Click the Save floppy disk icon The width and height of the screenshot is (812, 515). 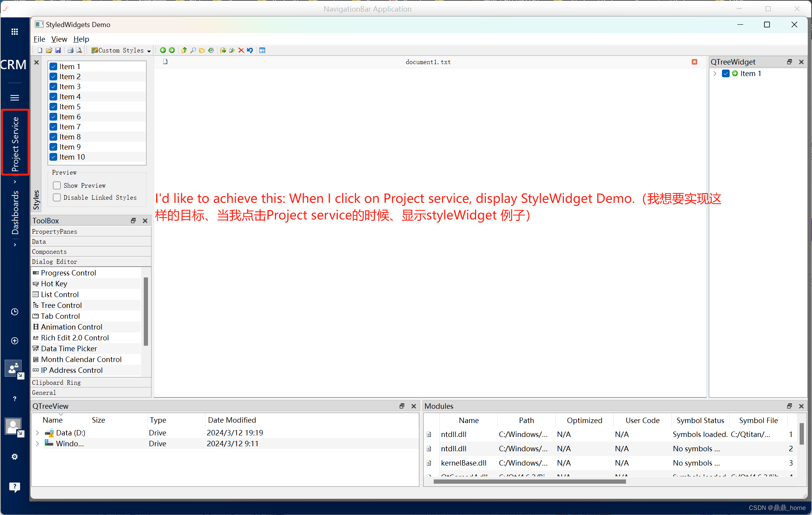coord(58,50)
